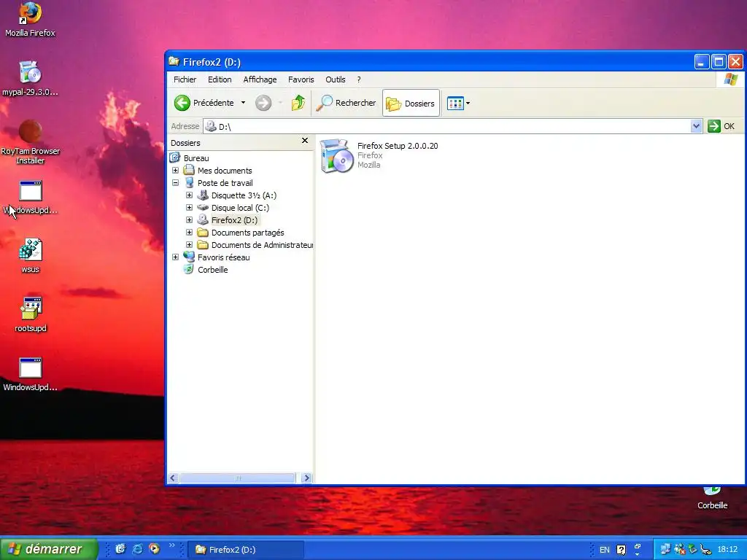Expand Firefox2 (D:) tree node
This screenshot has height=560, width=747.
coord(189,220)
